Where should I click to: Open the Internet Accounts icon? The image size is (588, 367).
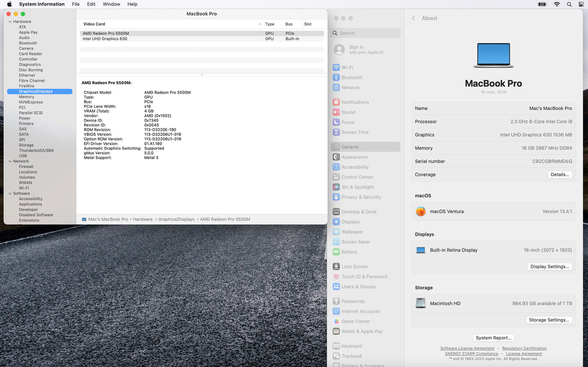336,311
